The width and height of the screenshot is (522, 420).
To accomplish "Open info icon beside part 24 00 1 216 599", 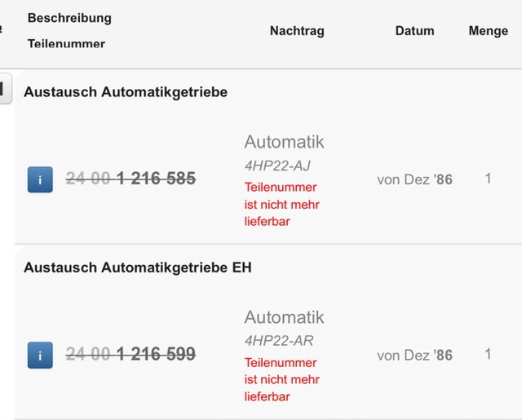I will pos(40,355).
